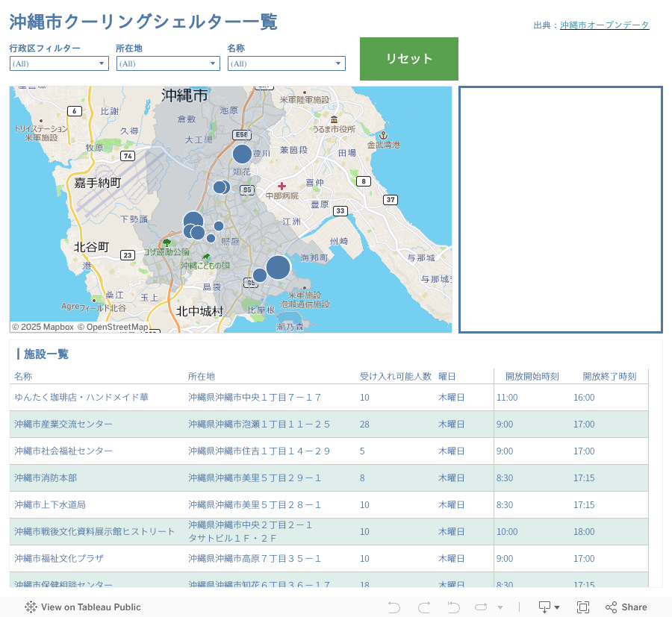Click the 受け入れ可能人数 column header
This screenshot has height=617, width=672.
[x=396, y=376]
